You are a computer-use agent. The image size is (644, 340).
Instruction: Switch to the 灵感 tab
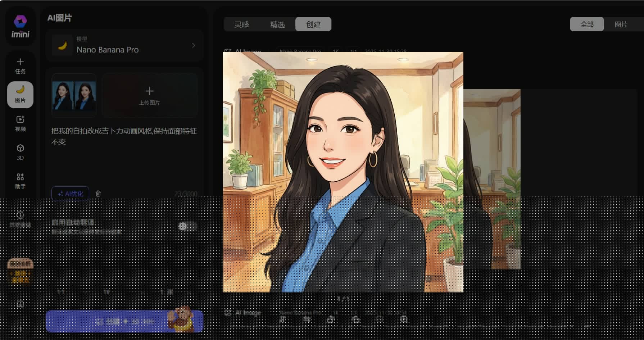click(241, 24)
